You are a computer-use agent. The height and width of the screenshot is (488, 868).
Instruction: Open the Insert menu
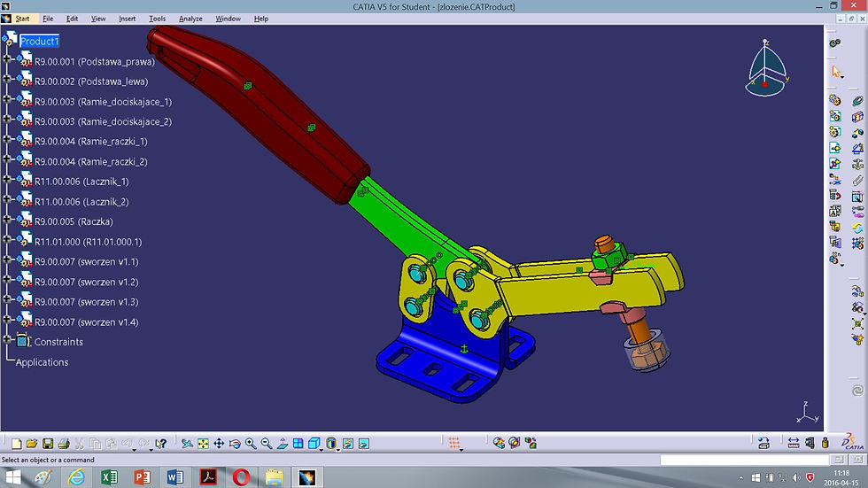click(127, 19)
